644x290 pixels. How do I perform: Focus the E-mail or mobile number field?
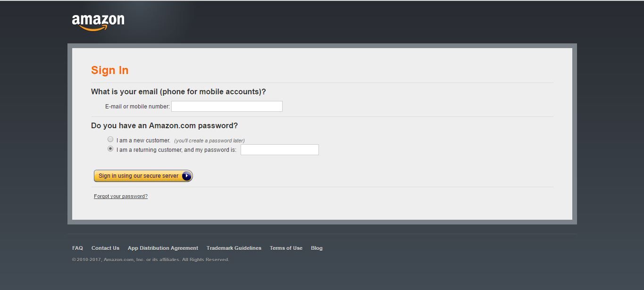pyautogui.click(x=226, y=107)
